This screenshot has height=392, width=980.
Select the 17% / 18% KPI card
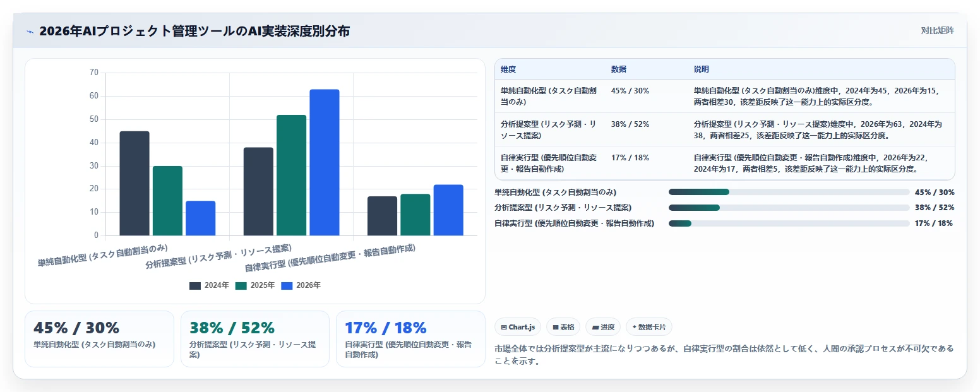[x=410, y=338]
